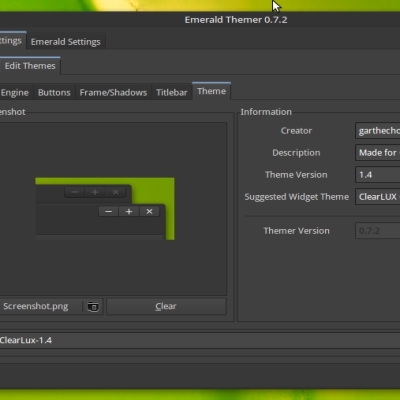Click the Clear screenshot button
This screenshot has width=400, height=400.
[166, 306]
